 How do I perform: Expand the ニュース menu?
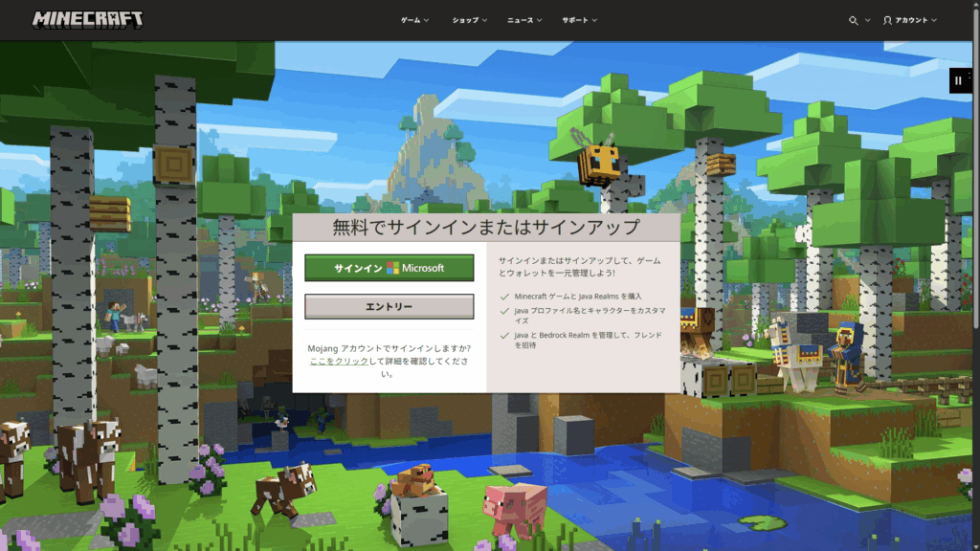[524, 21]
